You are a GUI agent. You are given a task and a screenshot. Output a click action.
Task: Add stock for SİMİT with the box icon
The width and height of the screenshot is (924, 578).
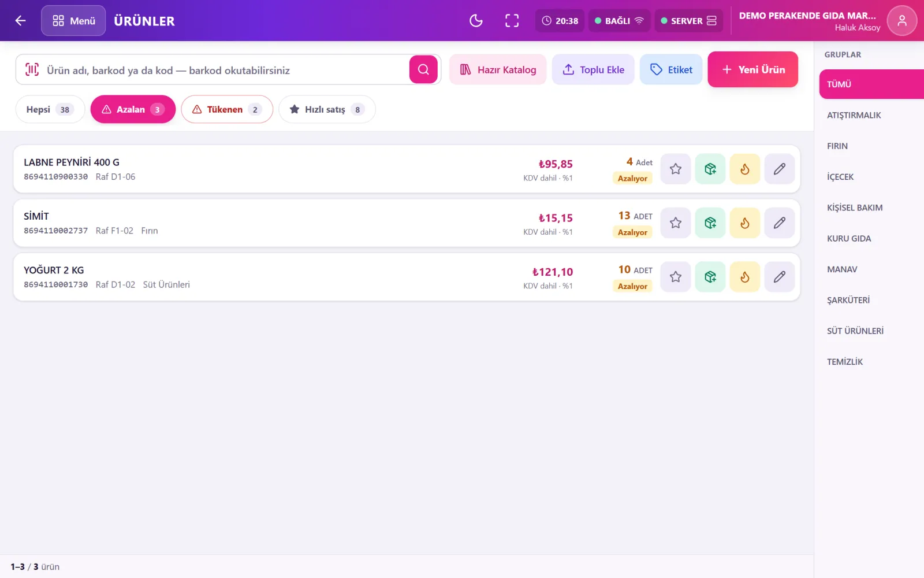click(x=710, y=223)
